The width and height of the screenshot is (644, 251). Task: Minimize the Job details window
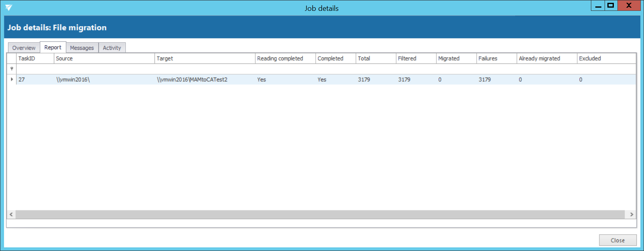pyautogui.click(x=598, y=6)
